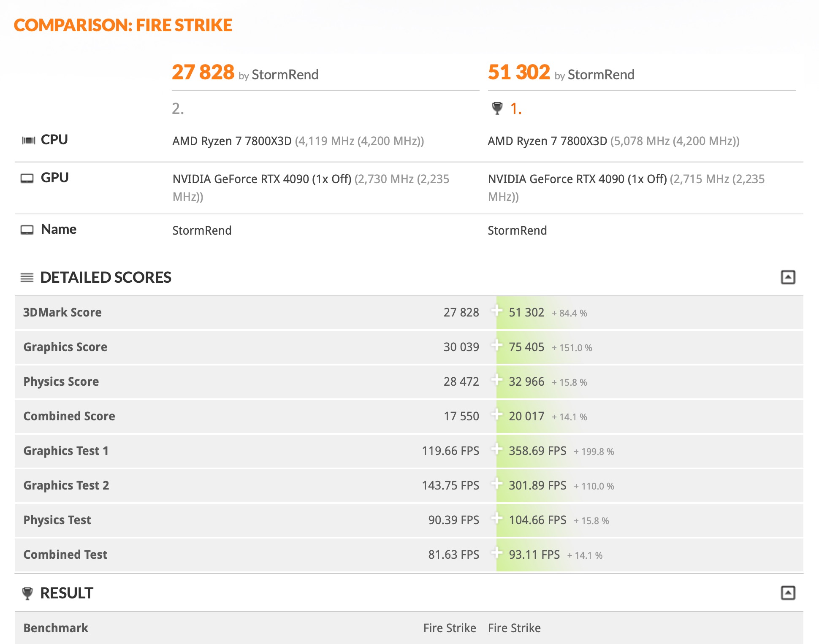Select the 301.89 FPS value

[537, 485]
